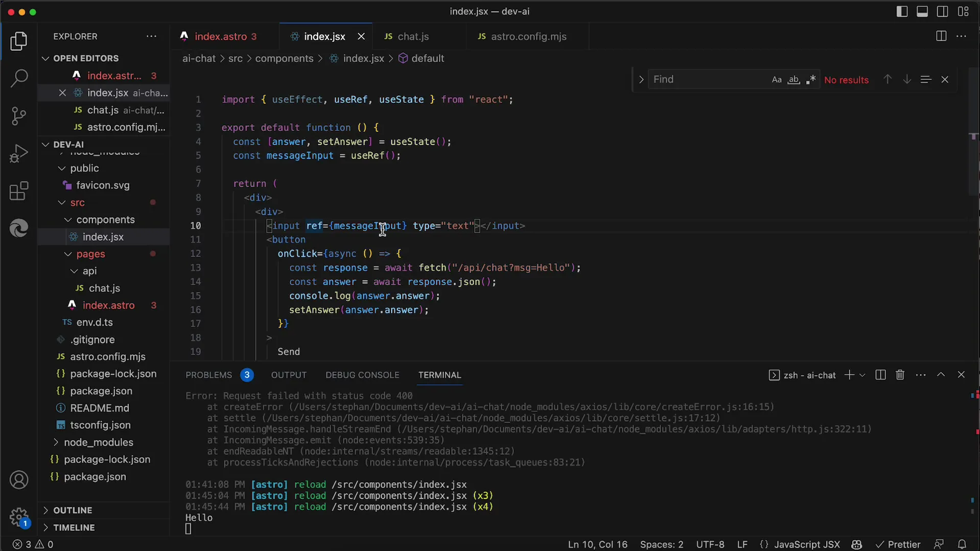Open the Extensions view
The width and height of the screenshot is (980, 551).
tap(19, 191)
